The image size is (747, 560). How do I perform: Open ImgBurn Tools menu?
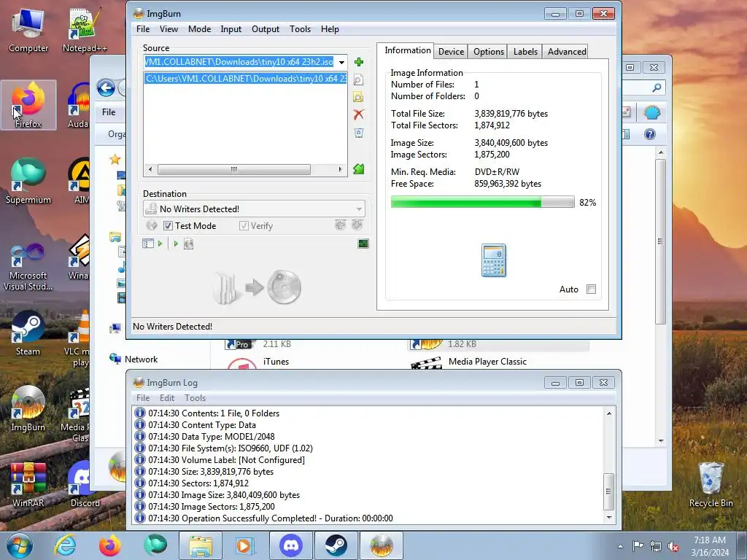(300, 29)
